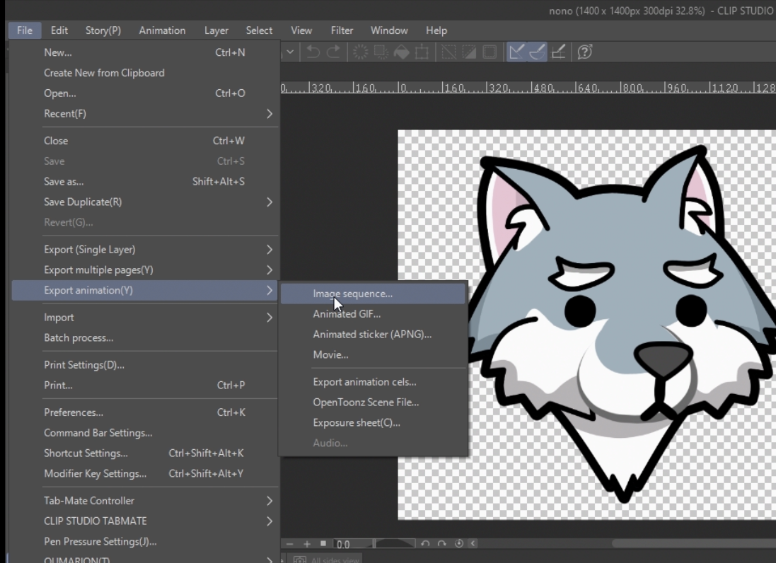This screenshot has width=776, height=563.
Task: Click the Redo icon in the command bar
Action: click(x=332, y=52)
